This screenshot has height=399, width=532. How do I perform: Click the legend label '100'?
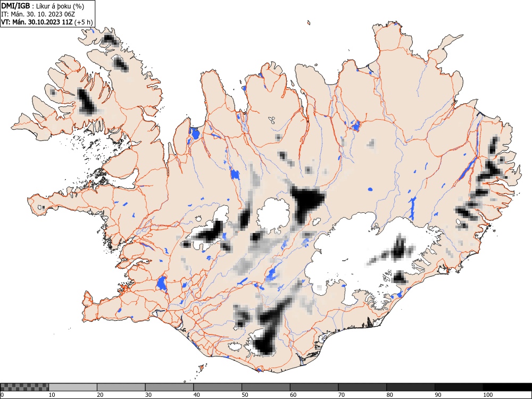click(487, 395)
